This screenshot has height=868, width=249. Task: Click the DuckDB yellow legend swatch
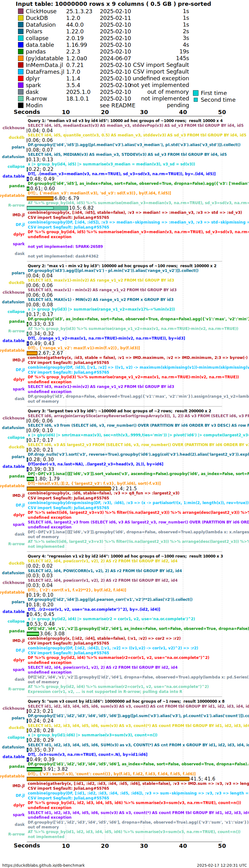[x=21, y=18]
